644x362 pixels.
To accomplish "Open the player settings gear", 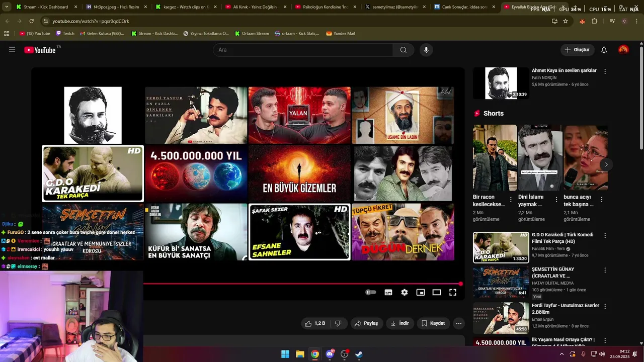I will (x=405, y=292).
